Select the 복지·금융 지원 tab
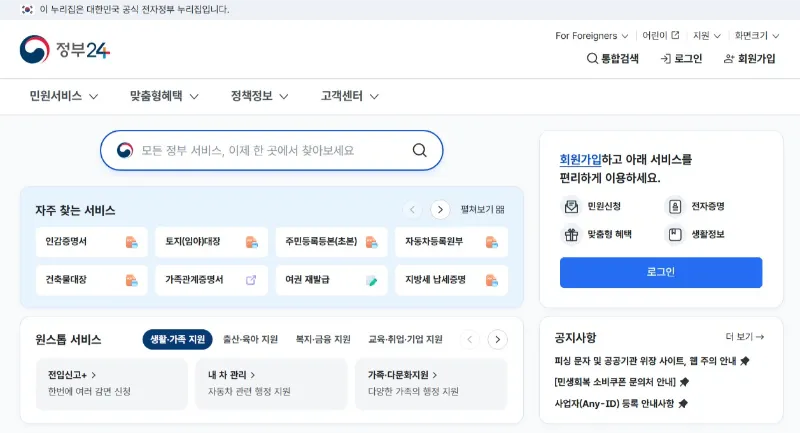 [x=323, y=340]
